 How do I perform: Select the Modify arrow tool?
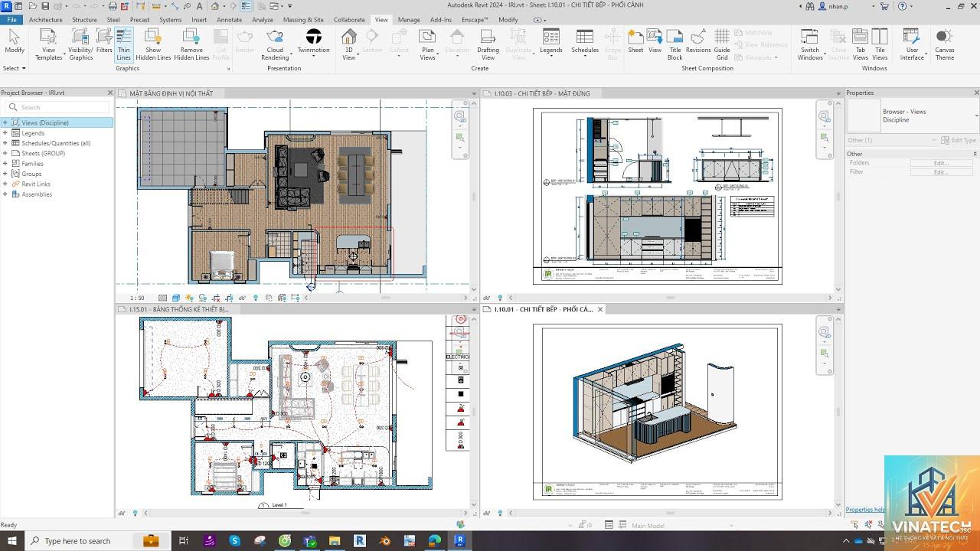(x=15, y=43)
